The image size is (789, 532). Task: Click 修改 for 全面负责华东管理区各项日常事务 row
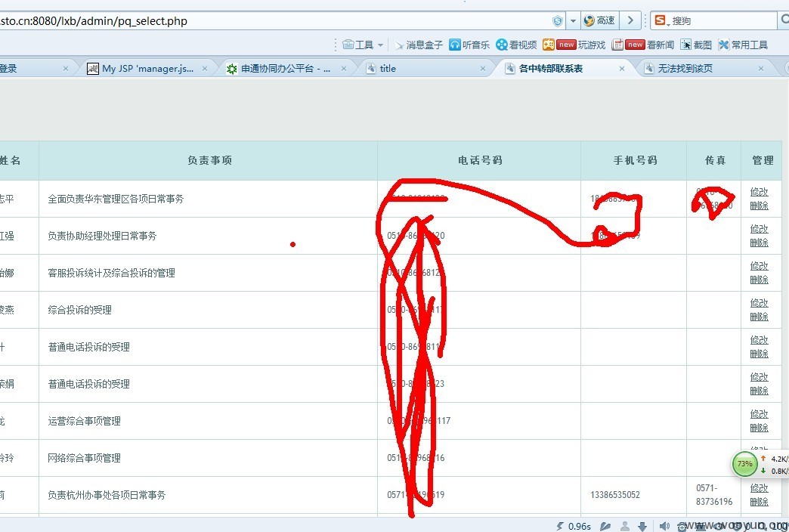click(759, 192)
